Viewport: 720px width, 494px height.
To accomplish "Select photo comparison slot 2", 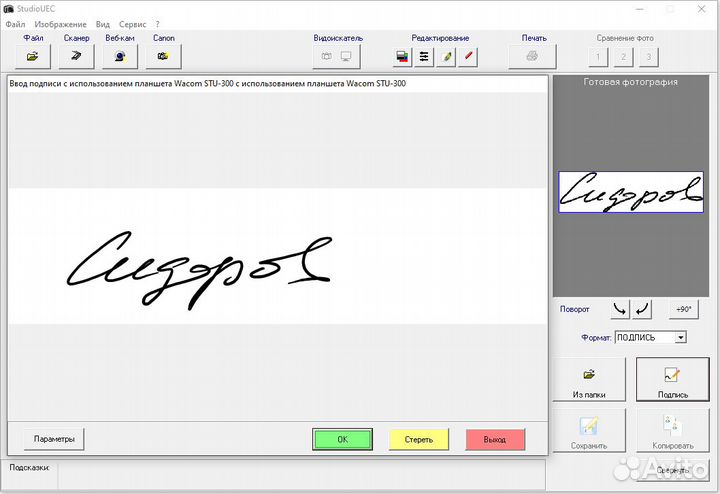I will (623, 57).
